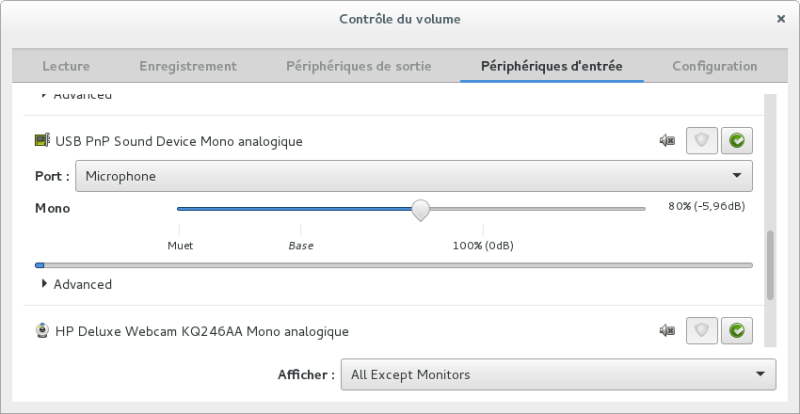Click the lock channels button for USB PnP device
Viewport: 800px width, 414px height.
(x=702, y=141)
